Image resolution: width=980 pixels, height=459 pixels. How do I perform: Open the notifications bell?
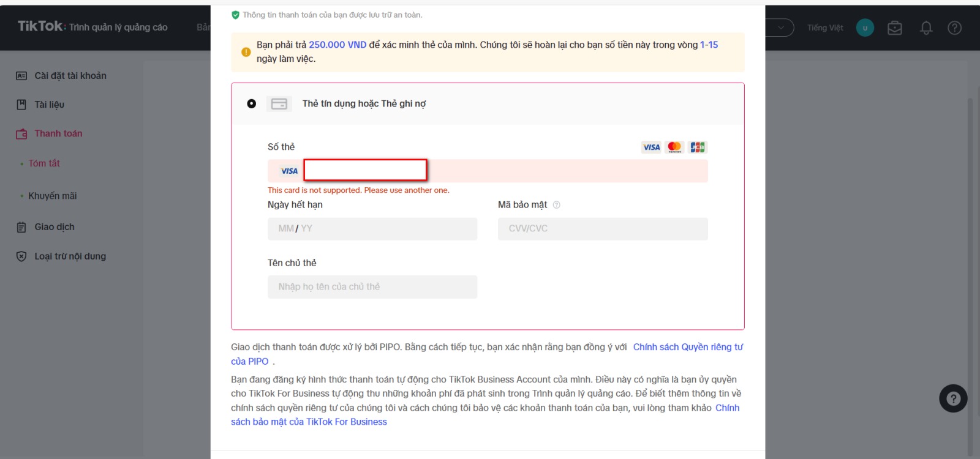[x=926, y=28]
